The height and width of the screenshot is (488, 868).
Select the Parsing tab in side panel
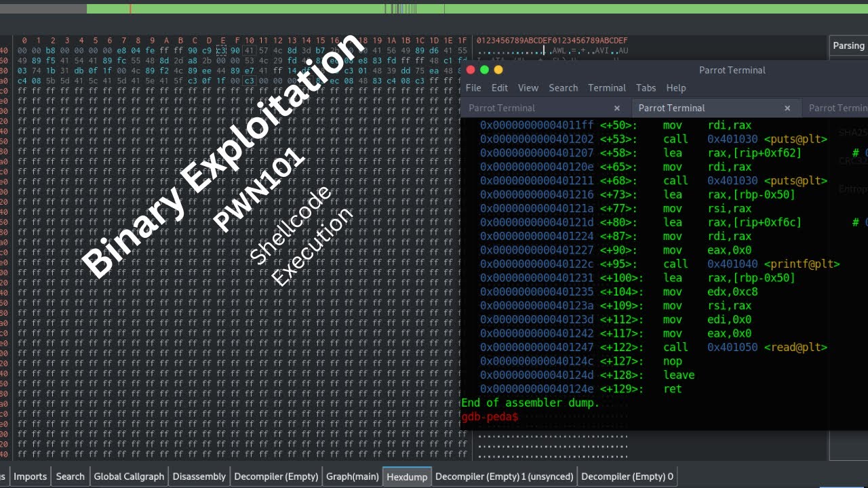coord(848,46)
